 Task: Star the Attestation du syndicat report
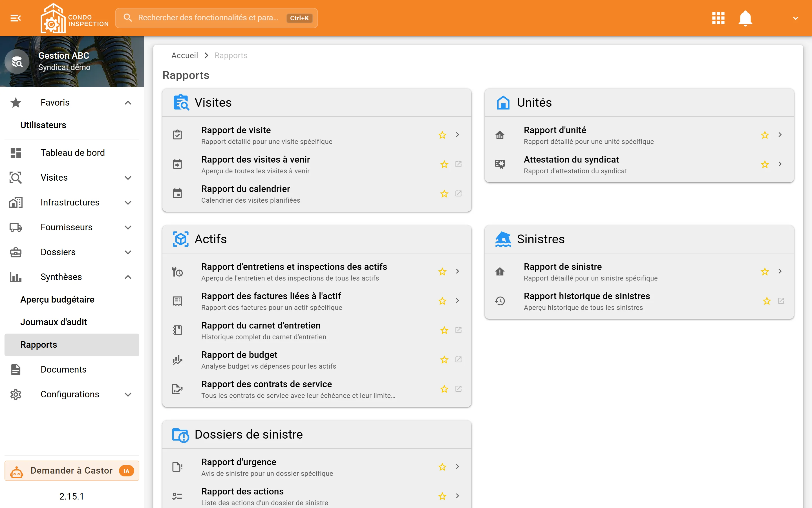[x=765, y=164]
